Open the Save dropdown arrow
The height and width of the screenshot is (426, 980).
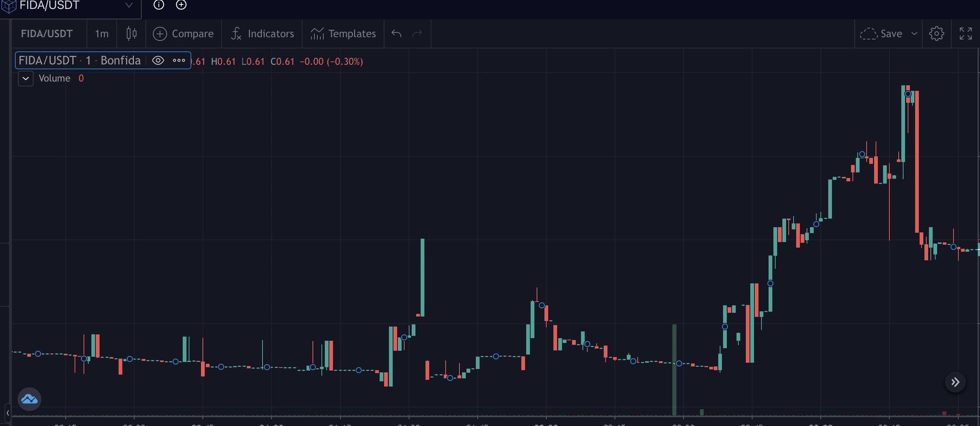click(914, 34)
